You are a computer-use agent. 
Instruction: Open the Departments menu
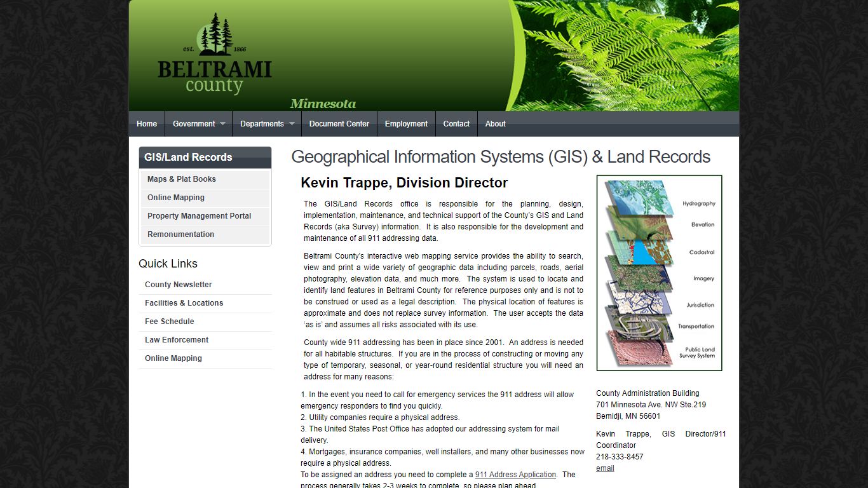click(267, 124)
